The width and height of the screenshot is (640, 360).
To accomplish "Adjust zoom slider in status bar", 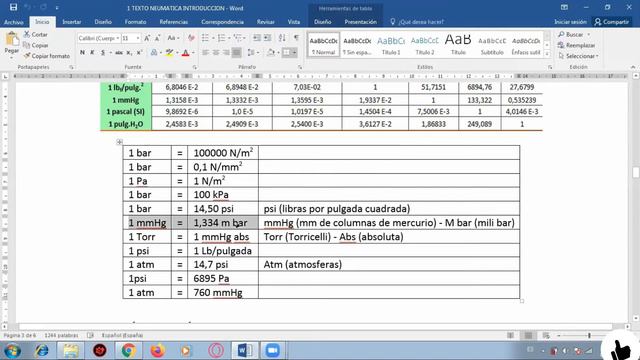I will 589,336.
